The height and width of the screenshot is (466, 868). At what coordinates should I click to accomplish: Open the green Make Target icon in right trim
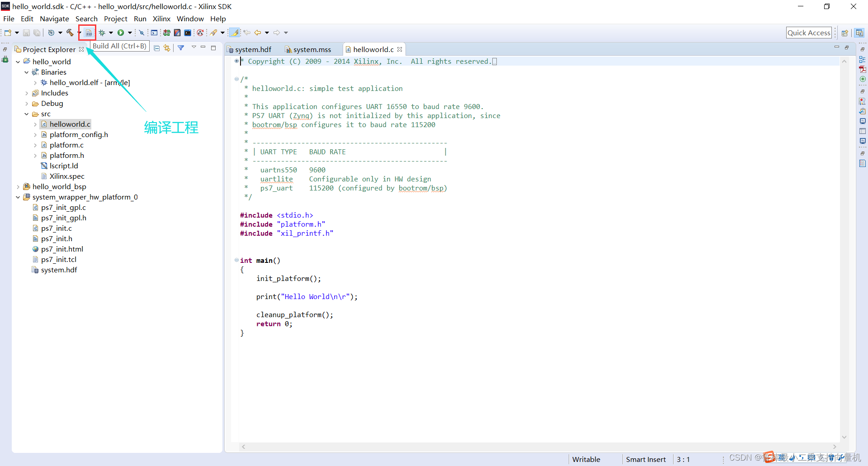(x=863, y=79)
